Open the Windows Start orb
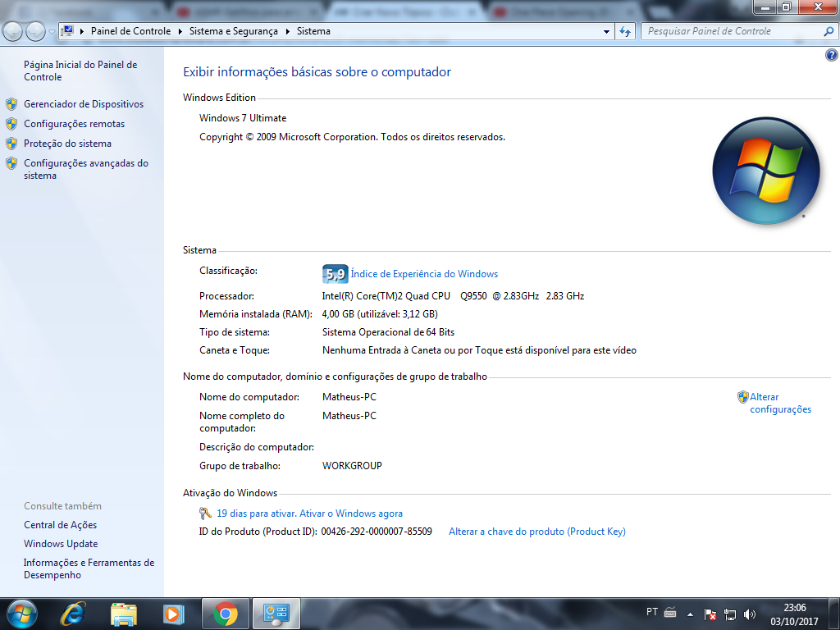The height and width of the screenshot is (630, 840). (22, 614)
